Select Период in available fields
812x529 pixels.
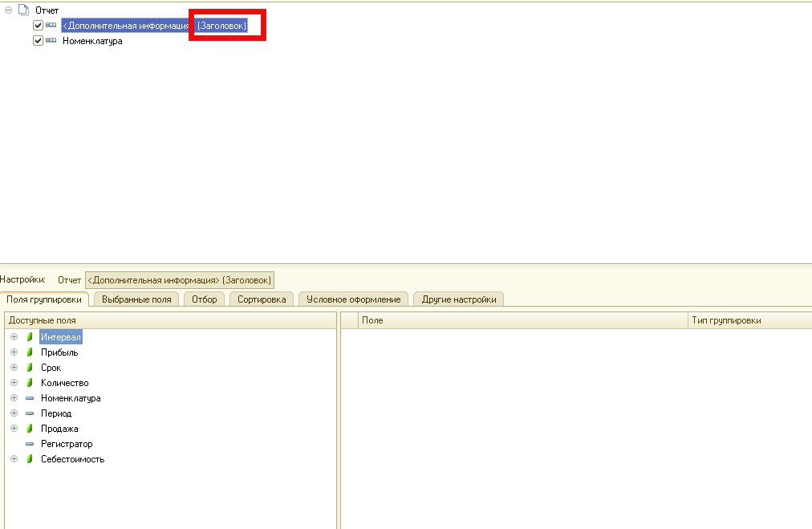(x=56, y=413)
